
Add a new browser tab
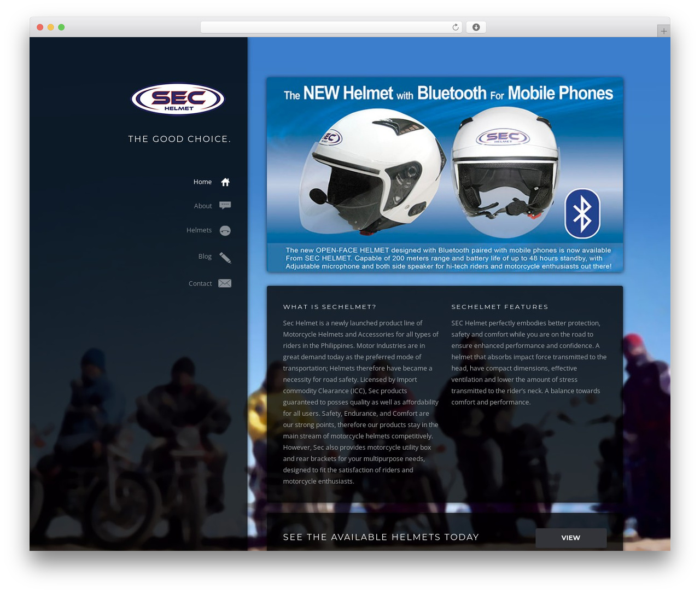[x=663, y=31]
